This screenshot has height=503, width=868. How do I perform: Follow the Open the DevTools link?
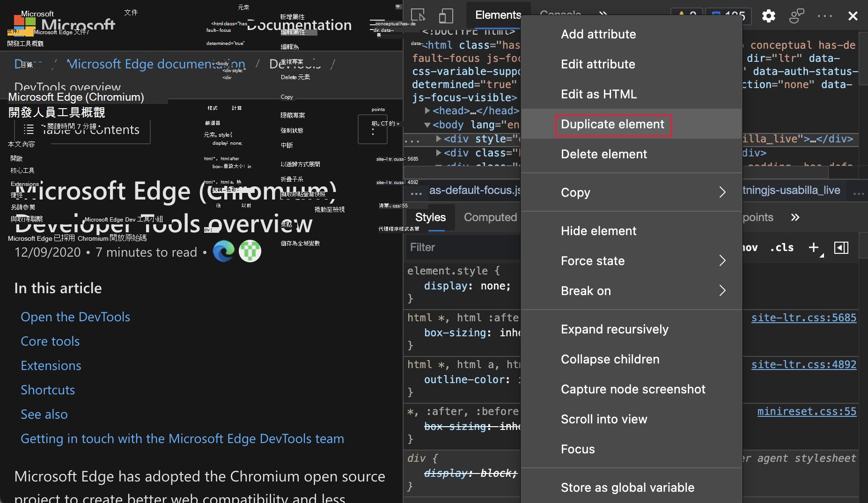click(x=75, y=317)
